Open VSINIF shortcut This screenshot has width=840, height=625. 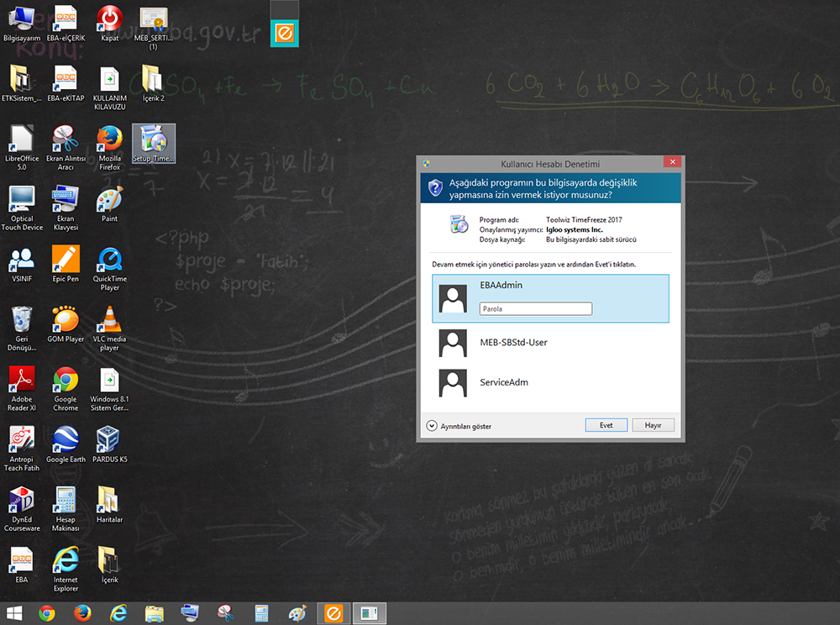pos(22,264)
